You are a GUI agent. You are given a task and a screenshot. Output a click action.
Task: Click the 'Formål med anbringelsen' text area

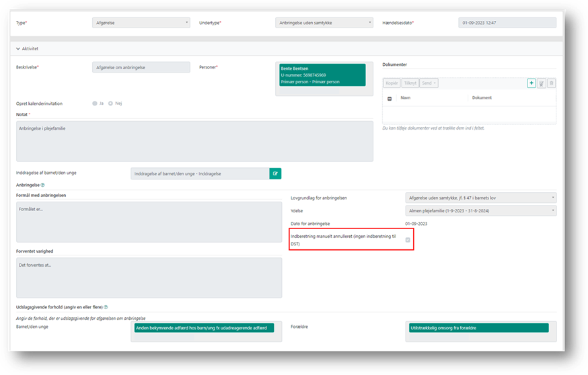pyautogui.click(x=149, y=221)
